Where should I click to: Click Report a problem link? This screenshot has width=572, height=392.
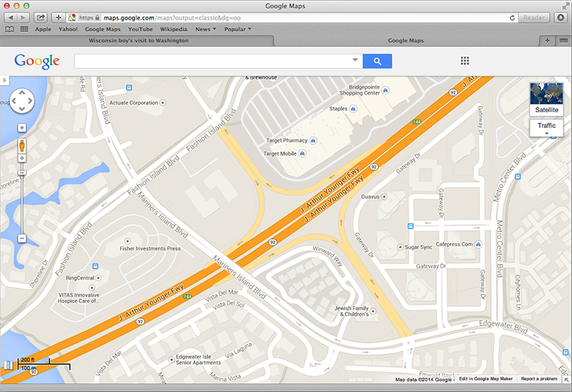pos(539,379)
